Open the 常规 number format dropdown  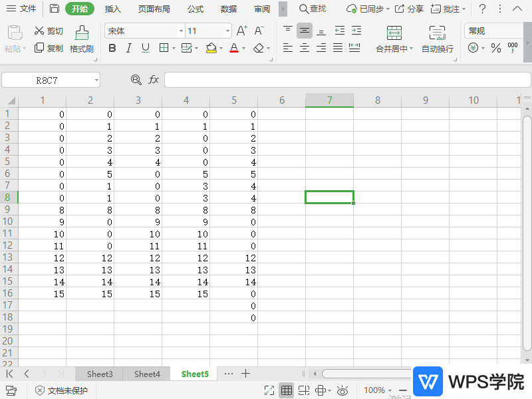coord(493,31)
